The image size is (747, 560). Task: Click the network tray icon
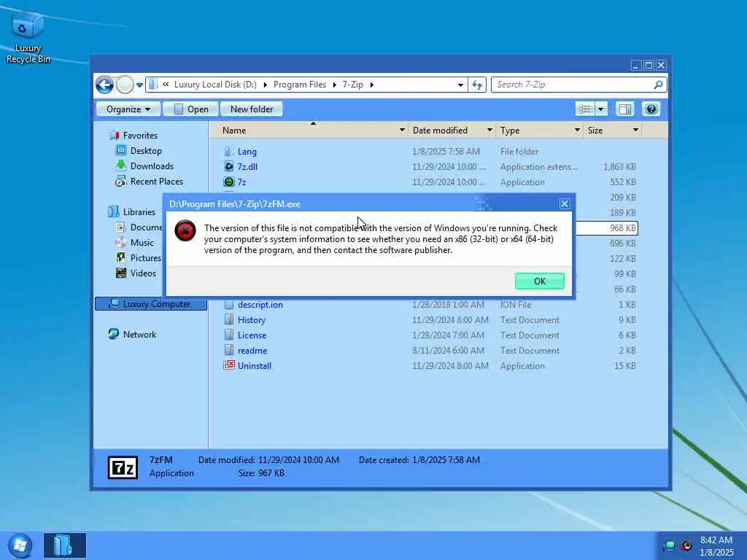tap(670, 545)
